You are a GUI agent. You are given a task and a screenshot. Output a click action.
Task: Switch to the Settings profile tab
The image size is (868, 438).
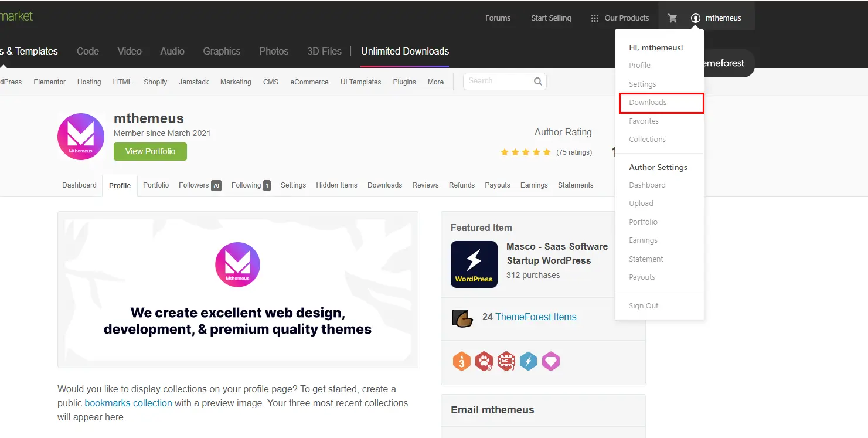[x=293, y=185]
